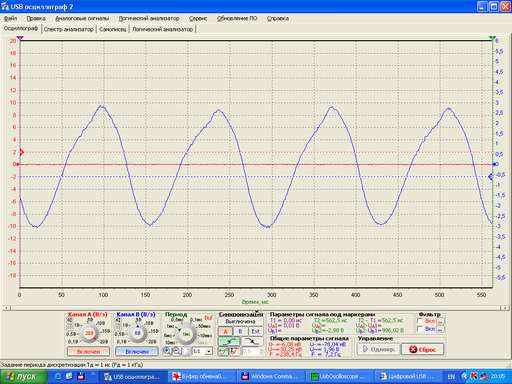Click the T2 - T1 = 562,5 мс readout
Viewport: 512px width, 384px height.
point(380,320)
